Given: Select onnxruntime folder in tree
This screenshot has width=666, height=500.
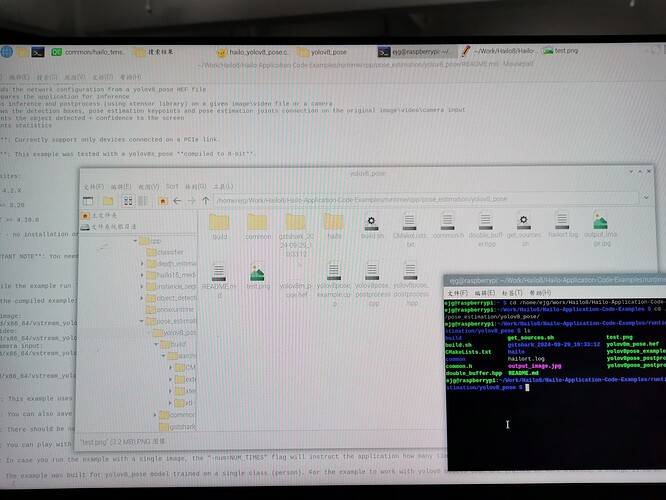Looking at the screenshot, I should tap(170, 310).
